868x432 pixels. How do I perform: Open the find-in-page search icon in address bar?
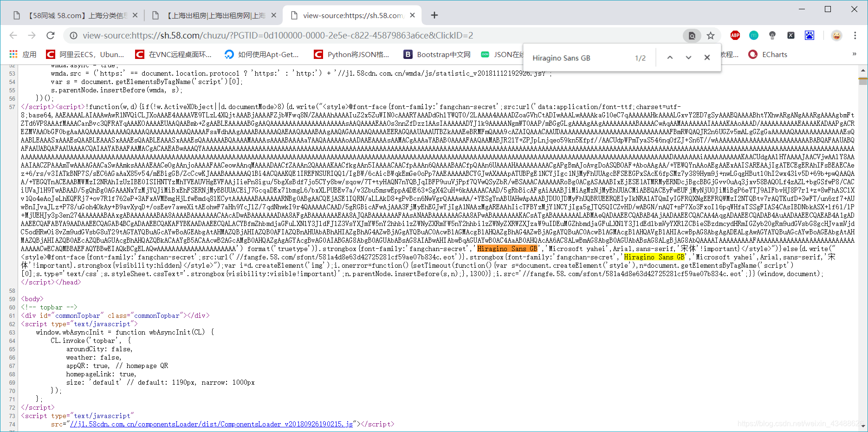[692, 36]
